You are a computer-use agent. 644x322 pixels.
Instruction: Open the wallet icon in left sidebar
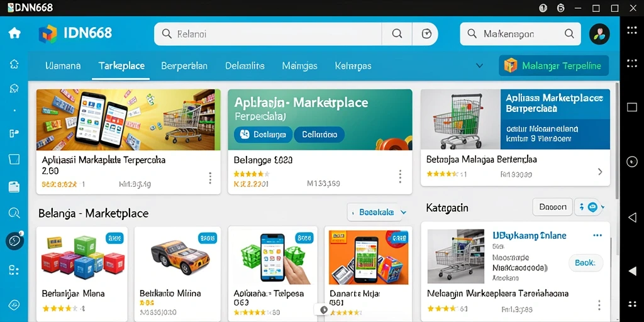[14, 187]
